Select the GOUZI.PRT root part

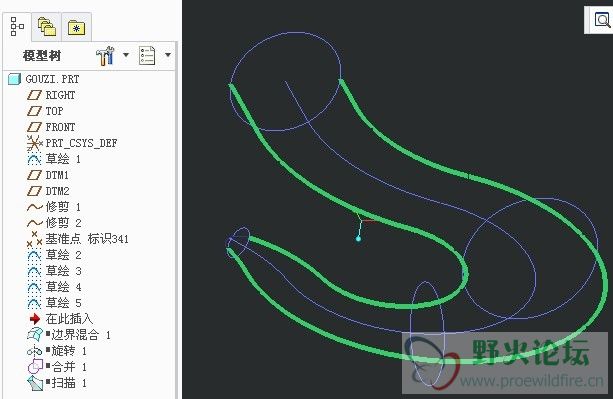[x=44, y=79]
